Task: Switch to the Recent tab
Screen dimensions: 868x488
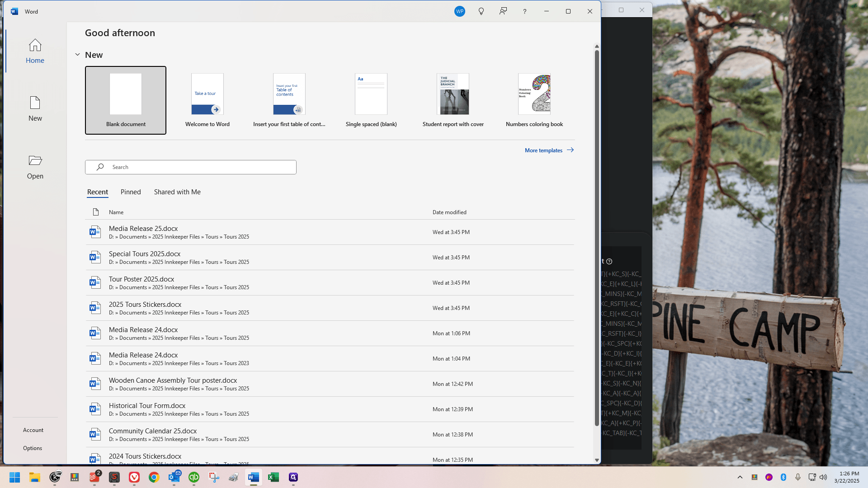Action: point(97,192)
